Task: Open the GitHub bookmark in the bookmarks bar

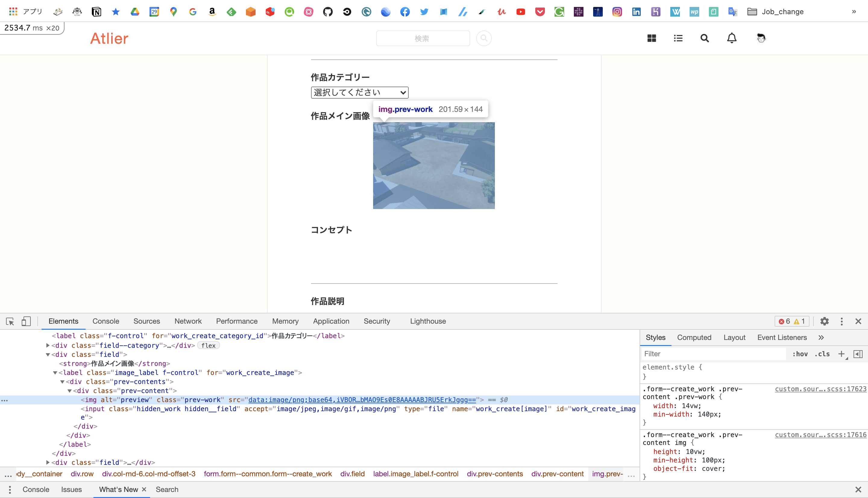Action: (328, 11)
